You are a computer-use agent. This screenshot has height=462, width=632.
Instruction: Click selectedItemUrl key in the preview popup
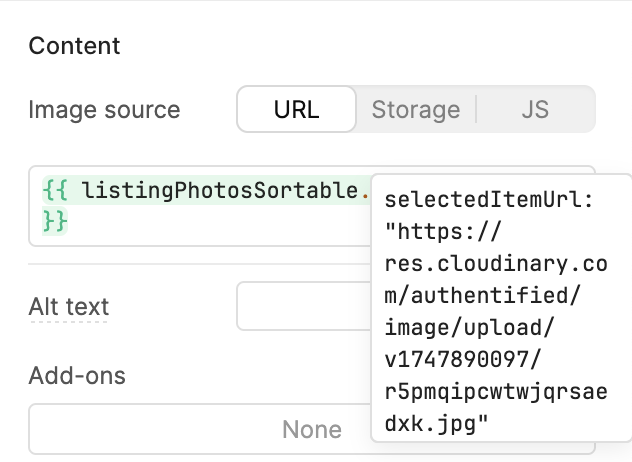tap(489, 199)
